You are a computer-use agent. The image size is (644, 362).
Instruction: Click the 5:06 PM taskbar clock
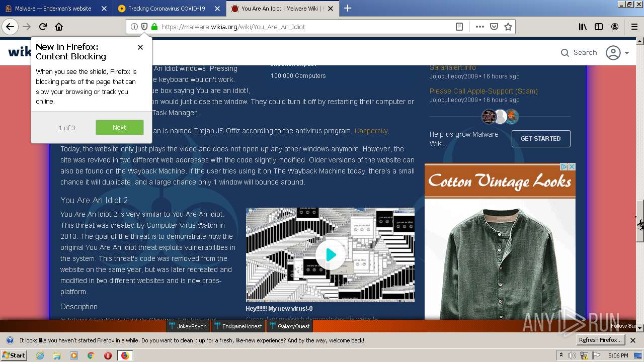[618, 355]
